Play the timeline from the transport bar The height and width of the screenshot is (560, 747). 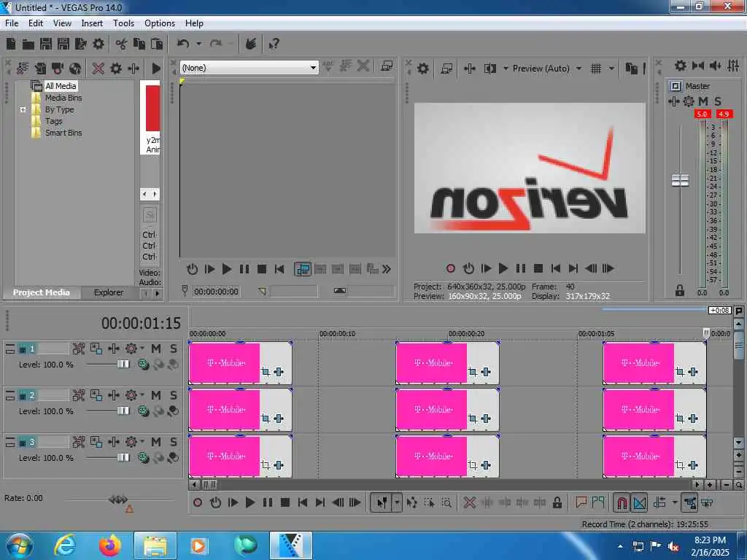250,502
